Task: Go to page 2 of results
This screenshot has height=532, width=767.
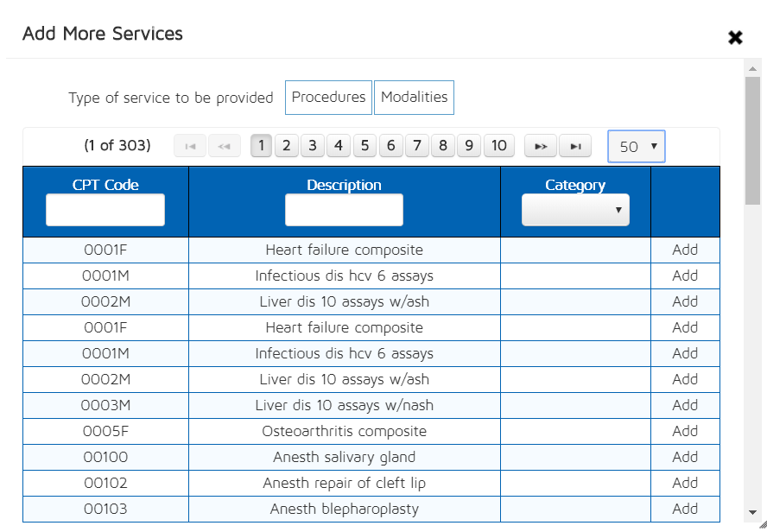Action: (287, 145)
